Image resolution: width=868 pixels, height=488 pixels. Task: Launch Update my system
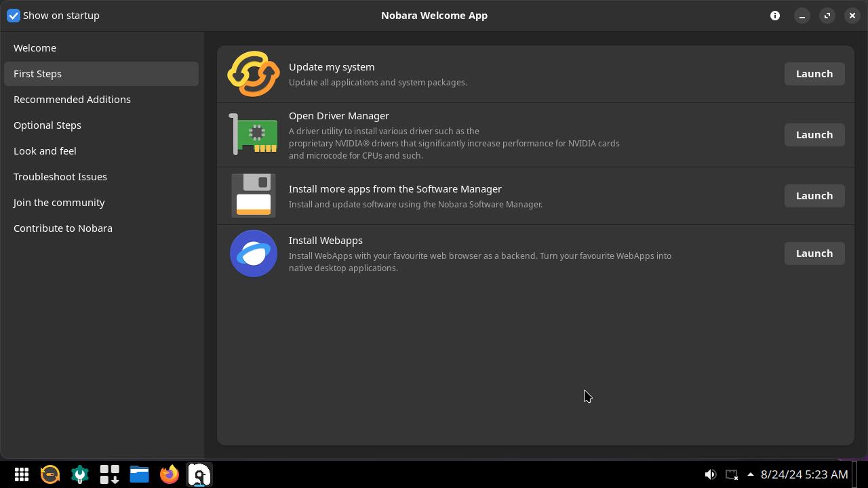click(814, 74)
